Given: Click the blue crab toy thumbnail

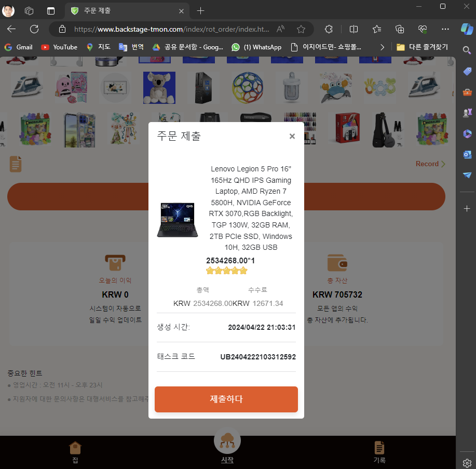Looking at the screenshot, I should (335, 88).
